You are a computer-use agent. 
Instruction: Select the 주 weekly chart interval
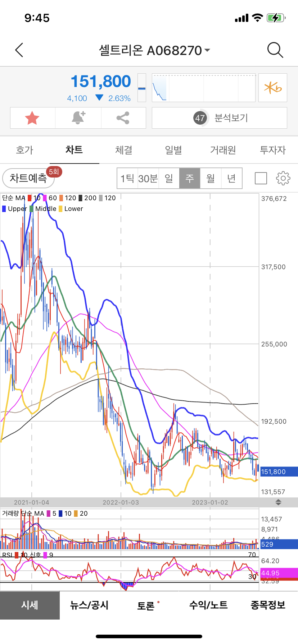pos(190,178)
